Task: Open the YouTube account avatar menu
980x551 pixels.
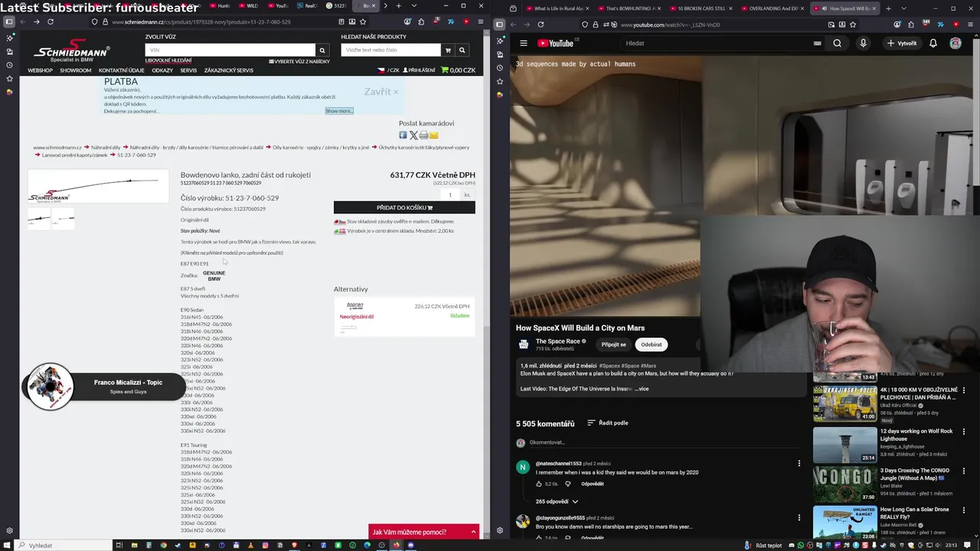Action: pyautogui.click(x=955, y=44)
